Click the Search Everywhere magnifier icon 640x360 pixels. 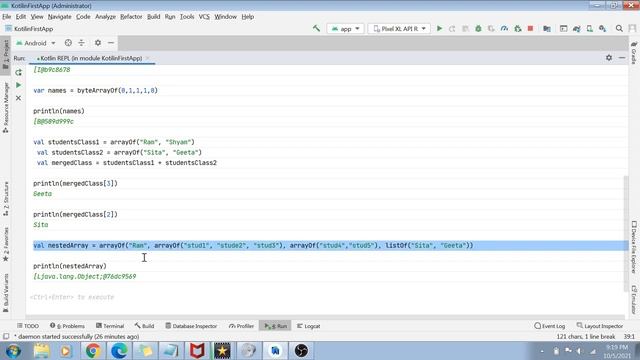pyautogui.click(x=619, y=29)
